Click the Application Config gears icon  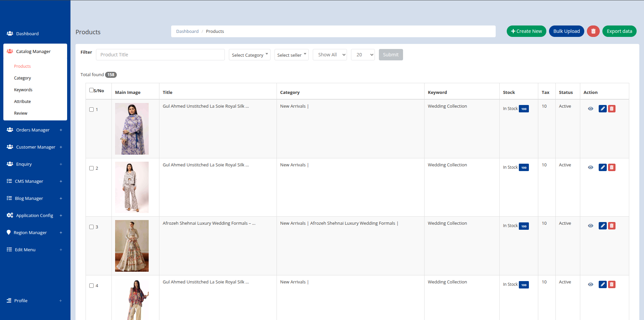coord(10,215)
